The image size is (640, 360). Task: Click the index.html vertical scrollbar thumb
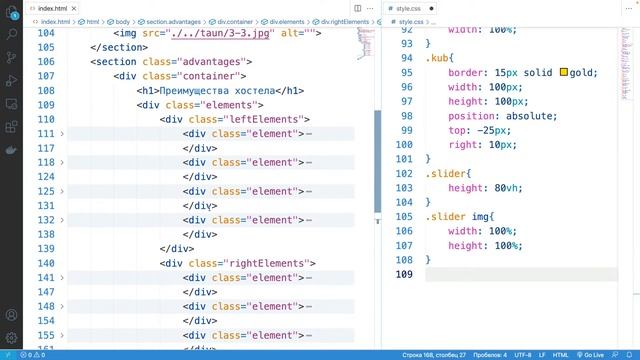[x=378, y=161]
